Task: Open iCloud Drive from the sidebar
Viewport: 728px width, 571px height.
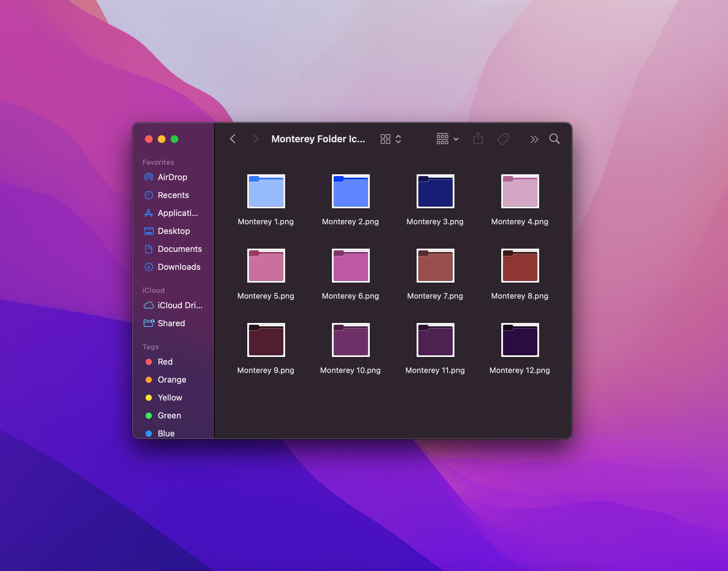Action: (180, 305)
